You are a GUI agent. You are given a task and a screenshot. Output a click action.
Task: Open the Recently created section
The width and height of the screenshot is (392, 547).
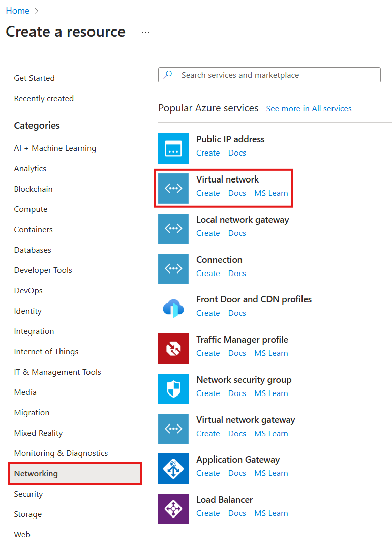coord(44,98)
